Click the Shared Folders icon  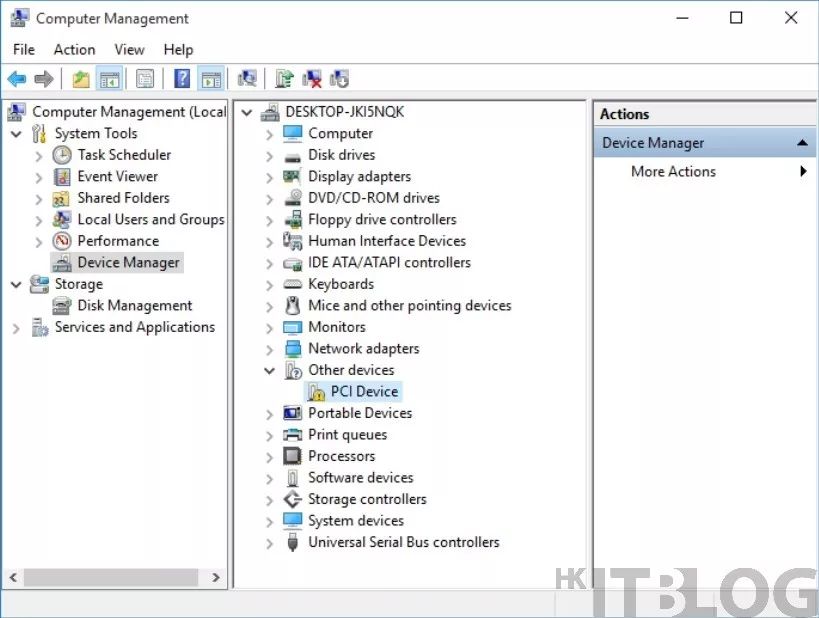[x=61, y=199]
